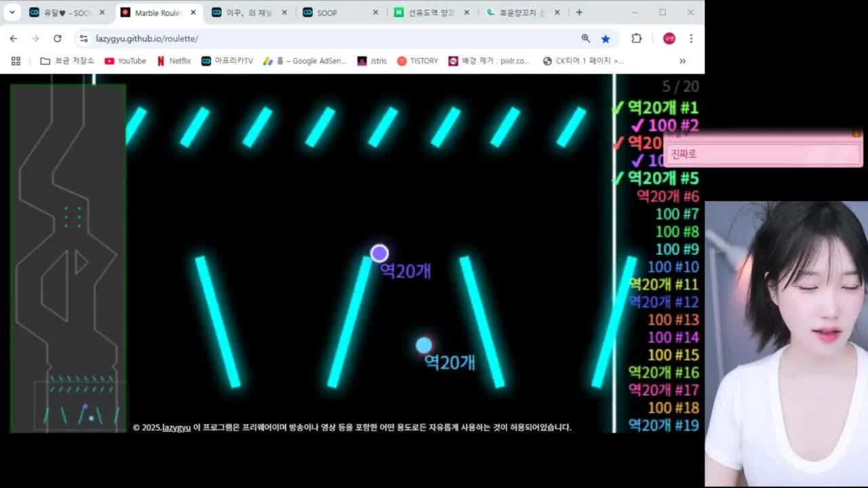868x488 pixels.
Task: Open the apps grid in bookmarks bar
Action: click(16, 61)
